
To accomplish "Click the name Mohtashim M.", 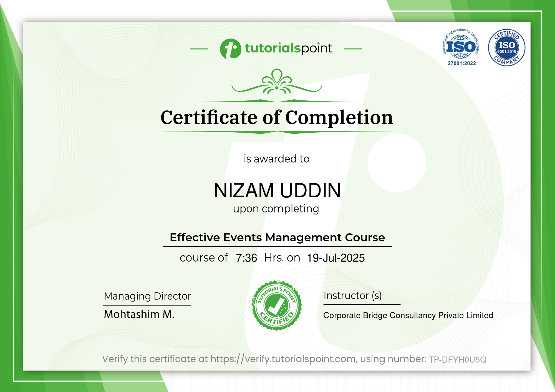I will 139,314.
